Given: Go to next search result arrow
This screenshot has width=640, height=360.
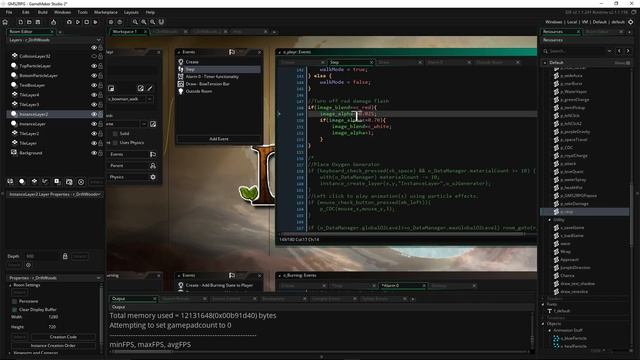Looking at the screenshot, I should click(x=628, y=51).
